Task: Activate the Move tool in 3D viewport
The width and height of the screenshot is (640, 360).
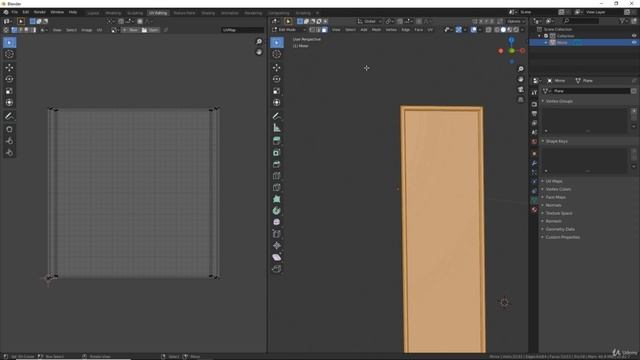Action: point(277,68)
